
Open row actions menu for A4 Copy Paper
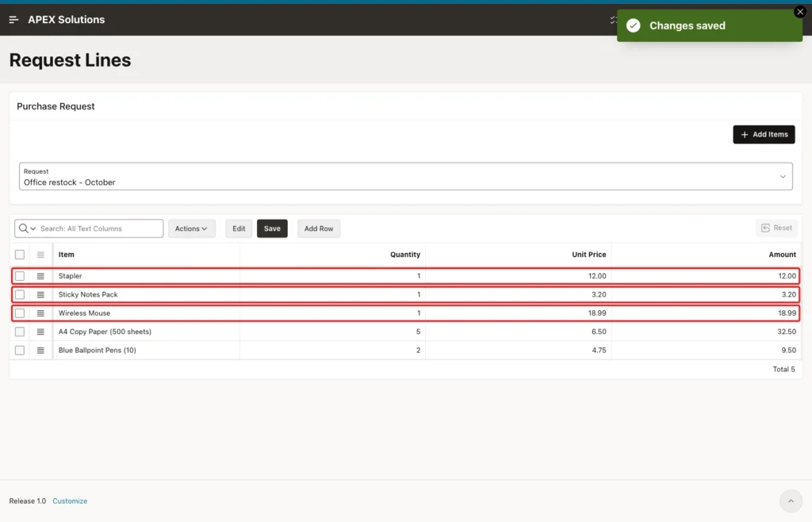(x=40, y=332)
